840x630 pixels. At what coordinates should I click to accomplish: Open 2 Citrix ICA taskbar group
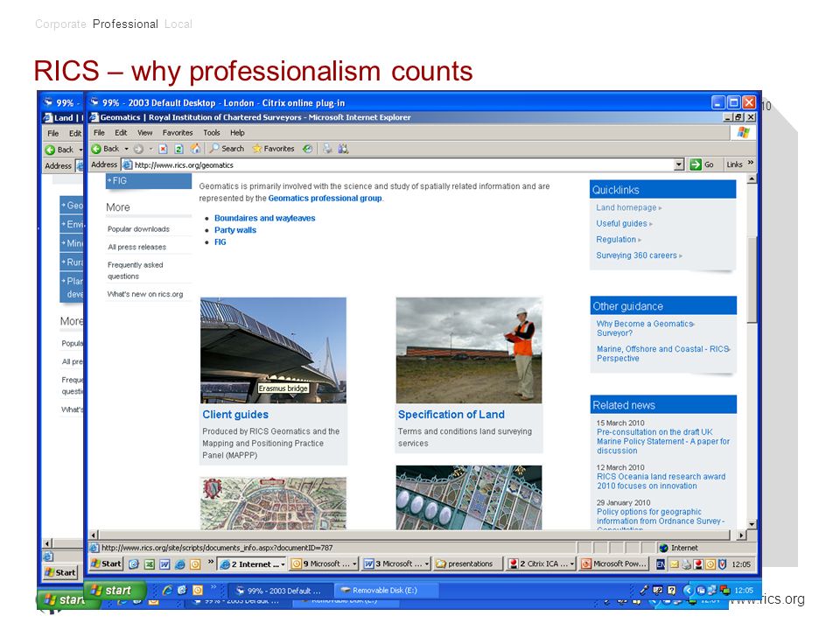(x=541, y=563)
